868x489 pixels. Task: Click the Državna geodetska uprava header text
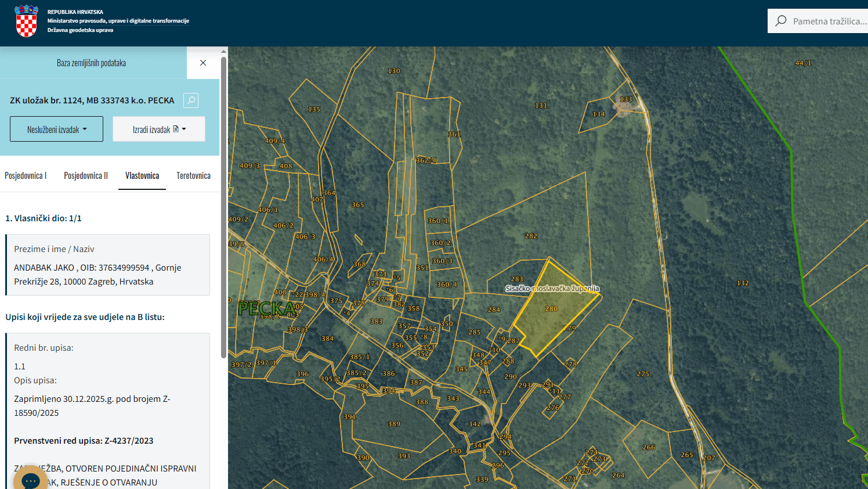[x=80, y=30]
